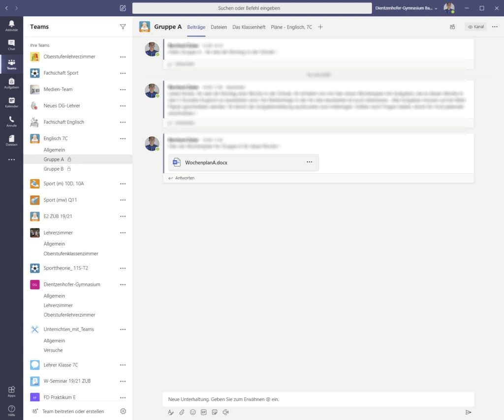Start a new chat with the compose icon
504x420 pixels.
coord(123,8)
